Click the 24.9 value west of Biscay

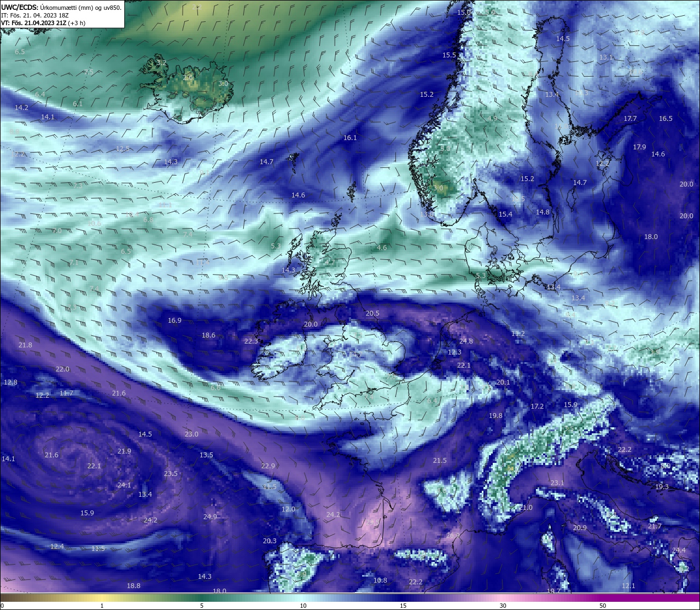click(210, 517)
